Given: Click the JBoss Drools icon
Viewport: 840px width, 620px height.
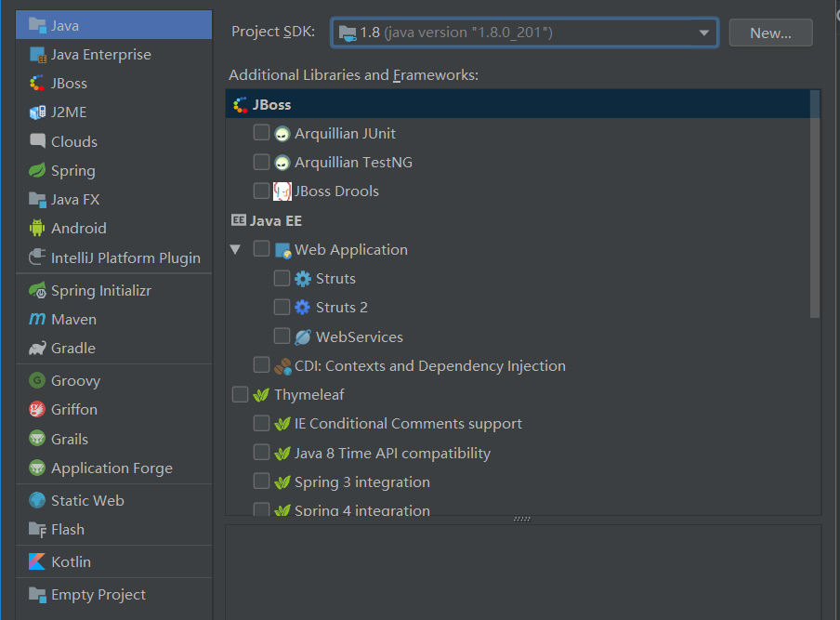Looking at the screenshot, I should [x=282, y=191].
